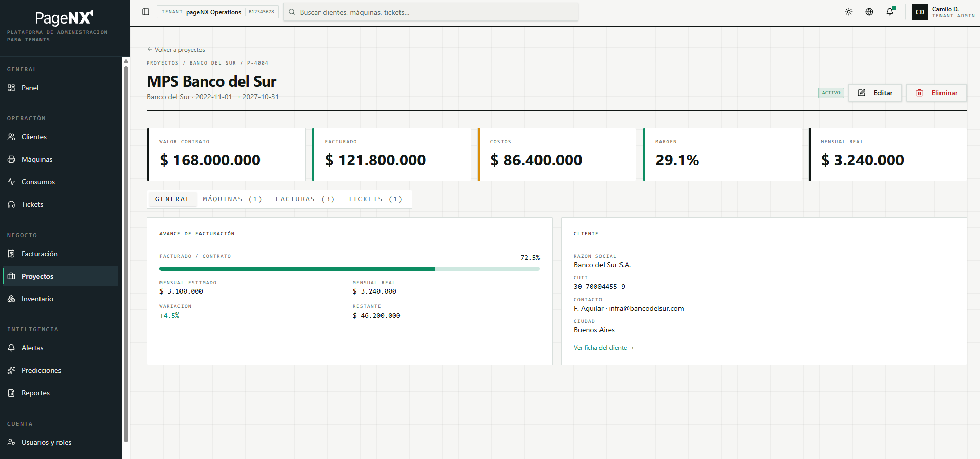Click the Facturado / Contrato progress bar
This screenshot has width=980, height=459.
[x=350, y=269]
